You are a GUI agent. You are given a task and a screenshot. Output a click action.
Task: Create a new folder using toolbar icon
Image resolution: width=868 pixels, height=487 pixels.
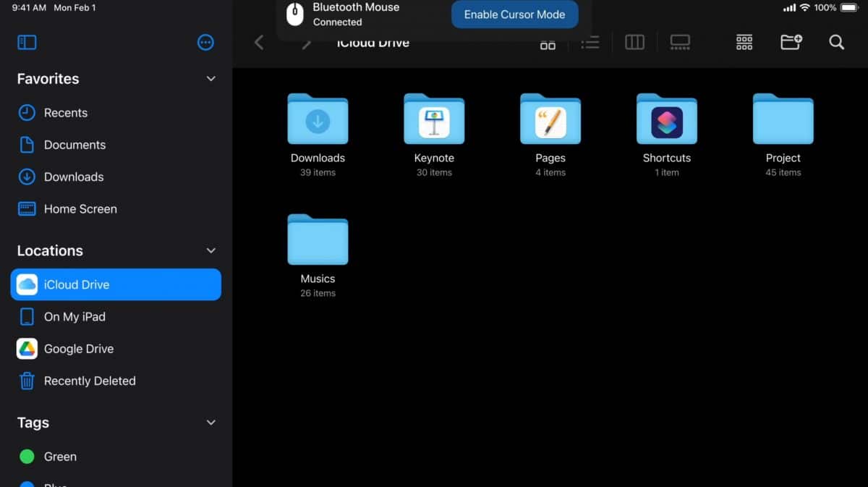click(x=791, y=42)
